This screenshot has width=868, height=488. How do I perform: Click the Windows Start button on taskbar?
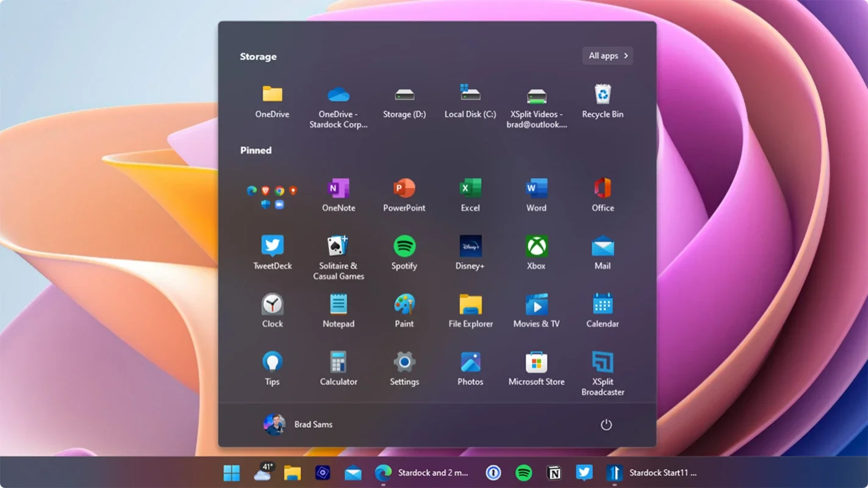point(231,473)
